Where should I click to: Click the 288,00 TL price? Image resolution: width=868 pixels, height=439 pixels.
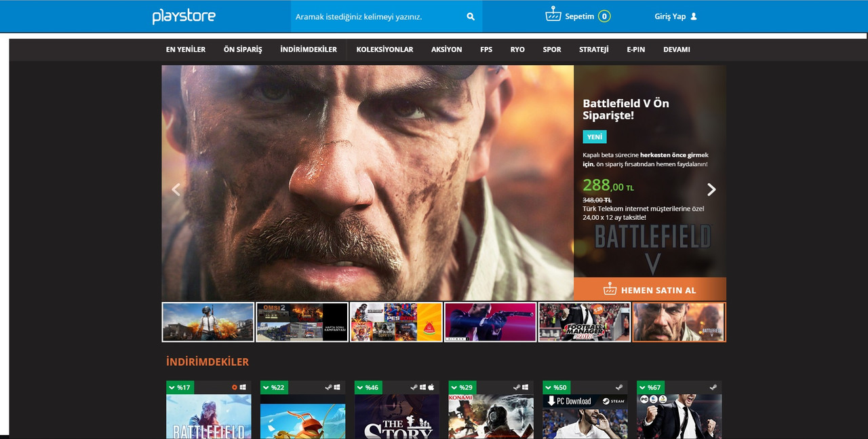coord(608,185)
